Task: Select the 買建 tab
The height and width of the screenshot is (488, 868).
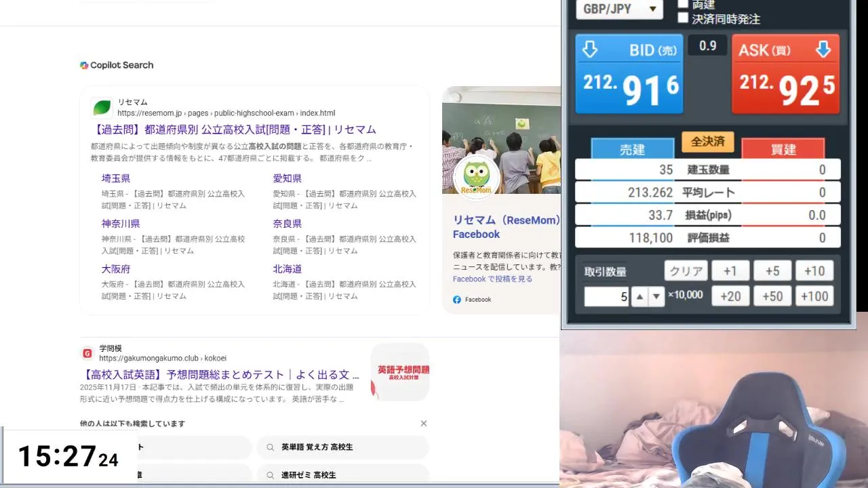Action: click(x=783, y=149)
